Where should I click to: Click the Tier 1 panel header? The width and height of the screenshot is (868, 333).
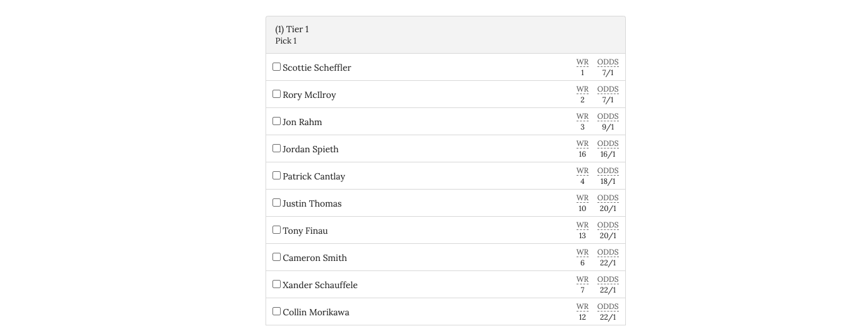(x=446, y=35)
